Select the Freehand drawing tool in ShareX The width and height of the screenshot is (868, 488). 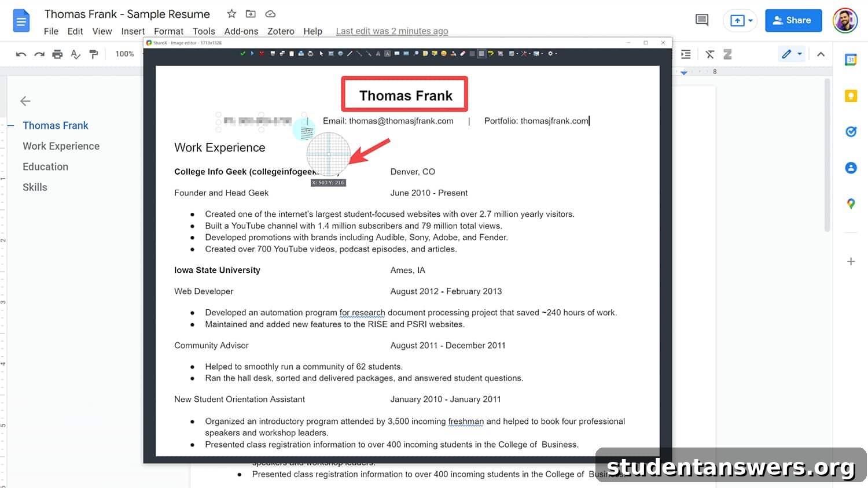point(350,53)
